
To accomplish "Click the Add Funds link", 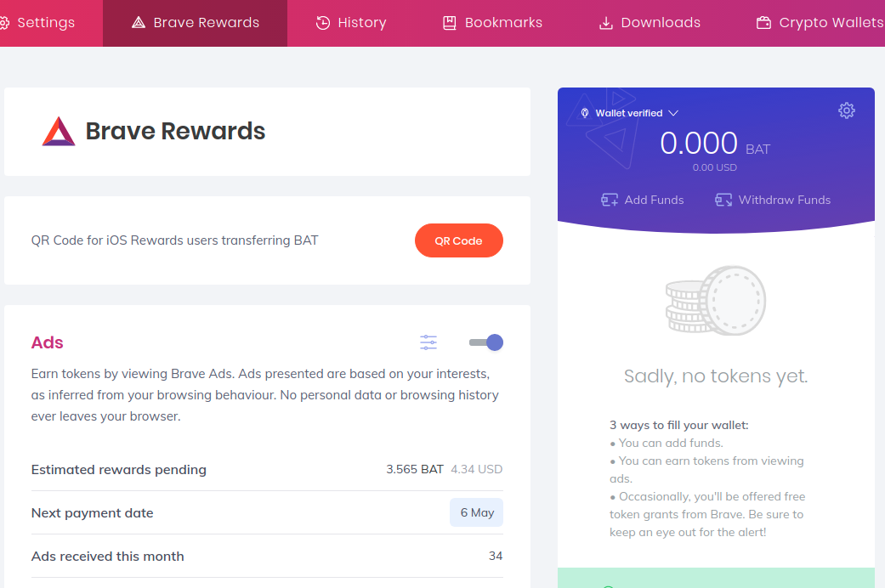I will 654,201.
